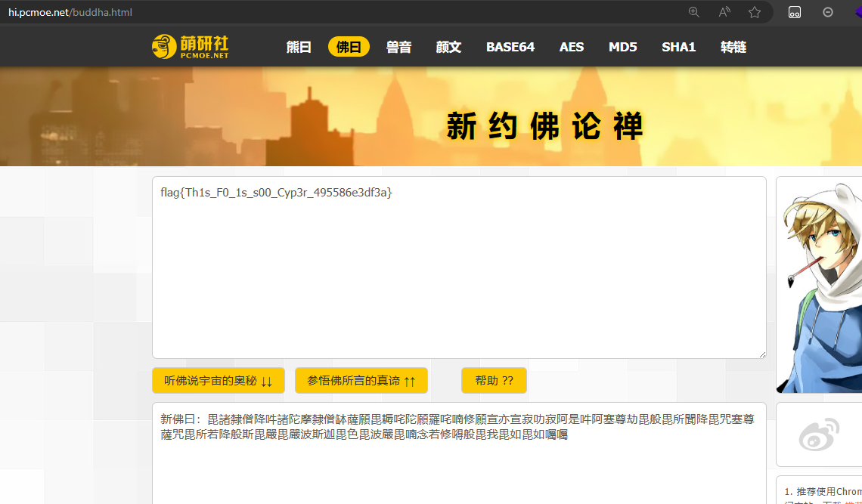Viewport: 862px width, 504px height.
Task: Open the browser zoom magnifier icon
Action: tap(694, 12)
